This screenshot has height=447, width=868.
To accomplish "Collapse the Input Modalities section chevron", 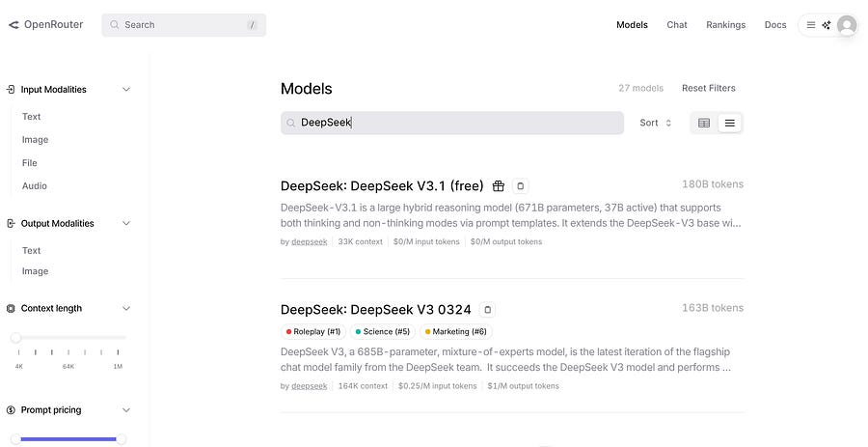I will [x=126, y=89].
